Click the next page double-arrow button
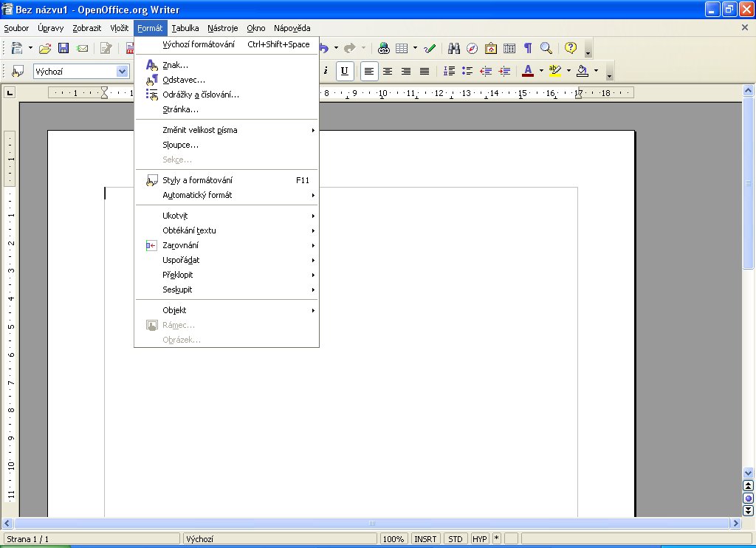The height and width of the screenshot is (548, 756). 749,510
